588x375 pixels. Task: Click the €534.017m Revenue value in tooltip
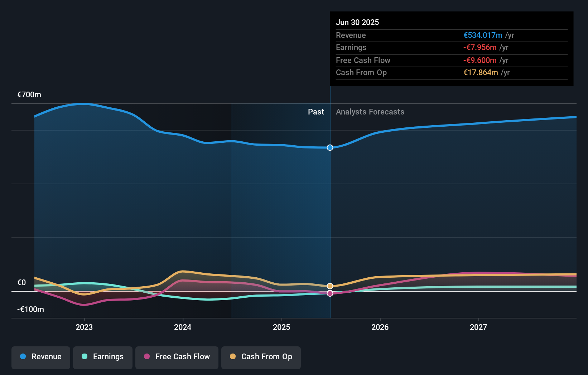pos(482,35)
